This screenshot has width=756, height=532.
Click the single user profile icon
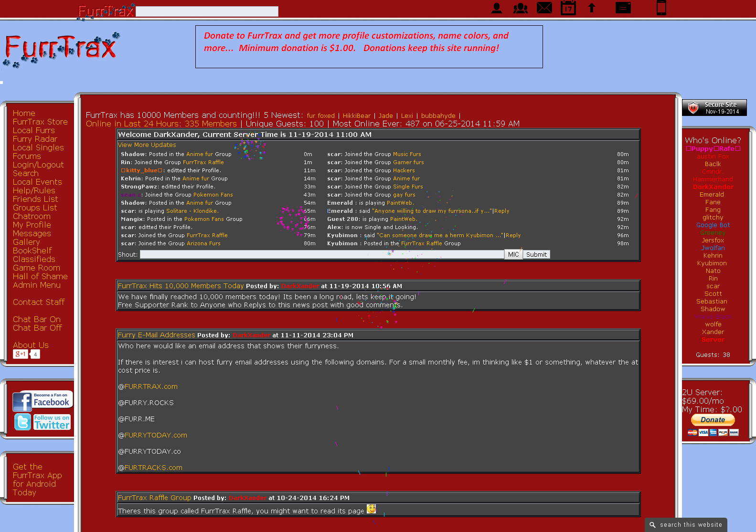click(497, 8)
